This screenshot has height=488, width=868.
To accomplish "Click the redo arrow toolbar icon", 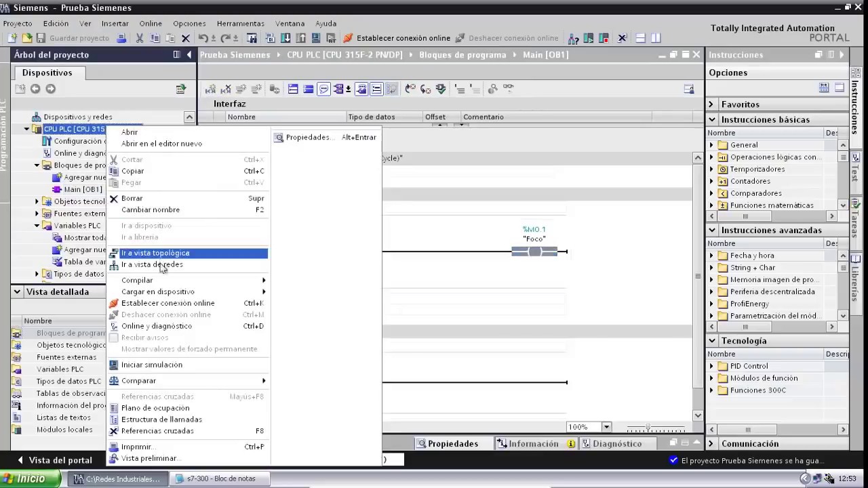I will [x=226, y=39].
